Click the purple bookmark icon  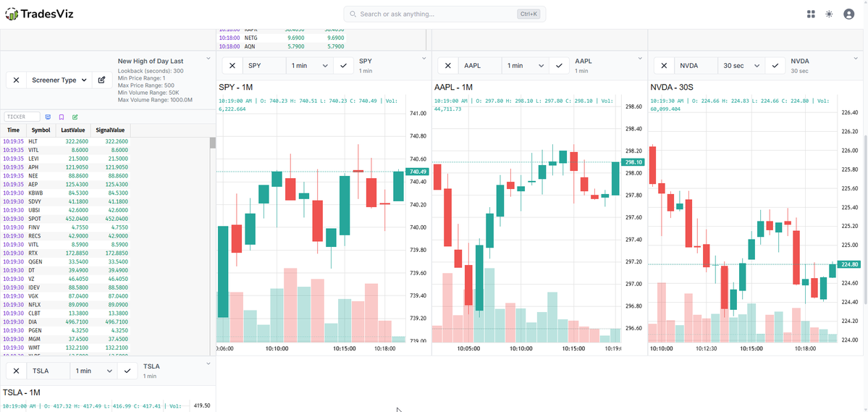(62, 117)
